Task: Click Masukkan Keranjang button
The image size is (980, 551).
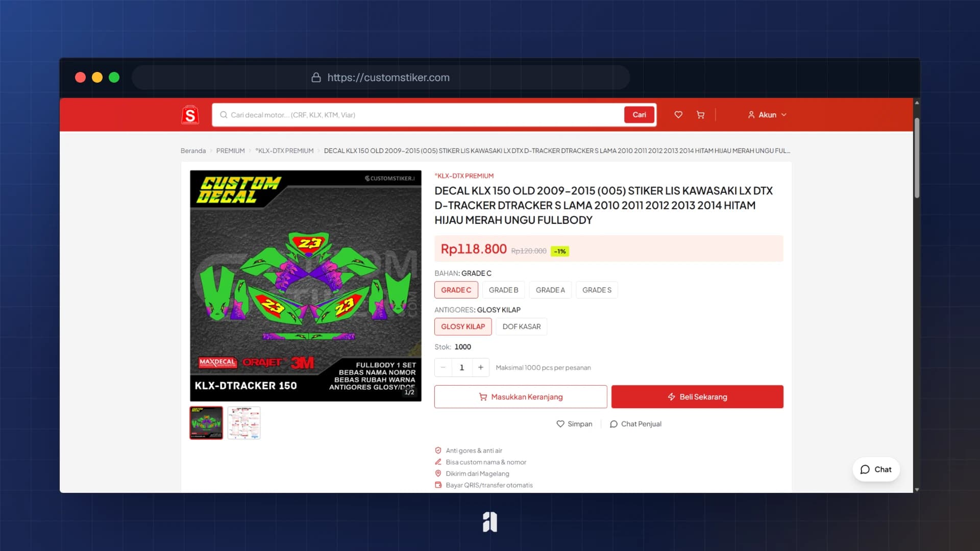Action: point(521,397)
